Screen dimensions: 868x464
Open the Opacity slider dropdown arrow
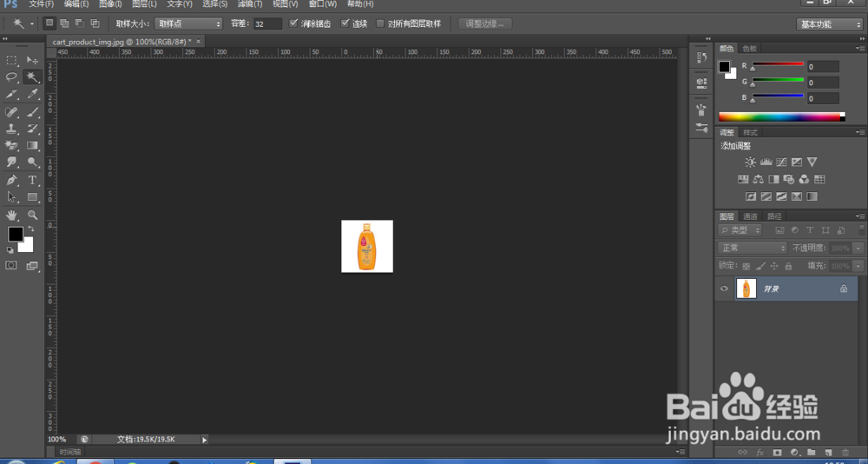pyautogui.click(x=858, y=249)
